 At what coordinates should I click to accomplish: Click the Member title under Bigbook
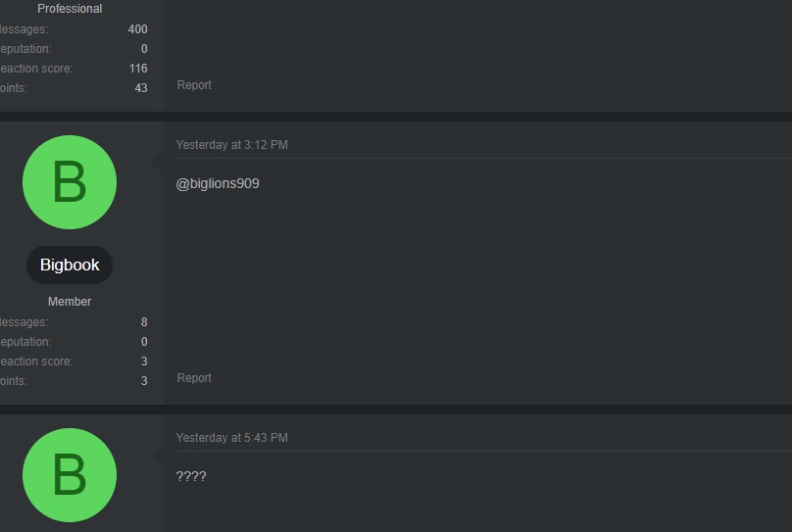tap(70, 302)
